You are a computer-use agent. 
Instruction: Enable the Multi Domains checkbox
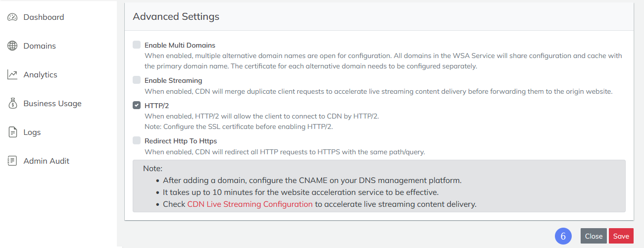coord(137,45)
